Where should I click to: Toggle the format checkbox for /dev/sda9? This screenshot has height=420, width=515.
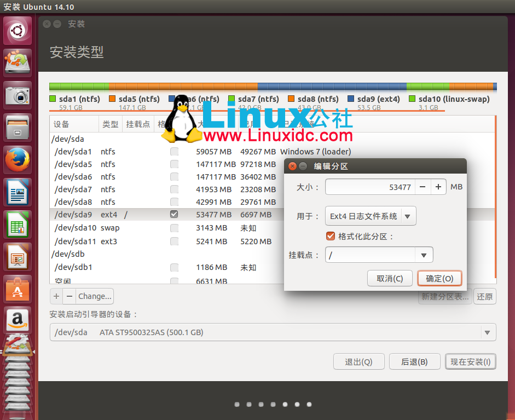(173, 214)
